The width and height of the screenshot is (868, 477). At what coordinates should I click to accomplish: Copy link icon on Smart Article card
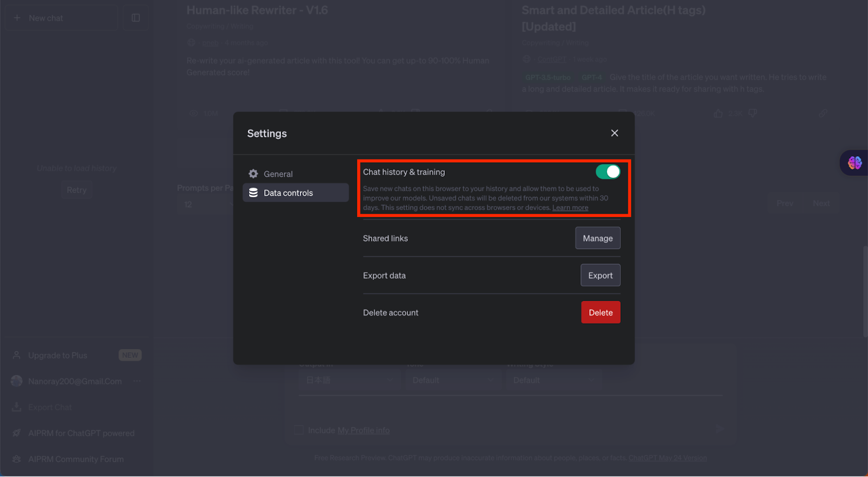[823, 113]
